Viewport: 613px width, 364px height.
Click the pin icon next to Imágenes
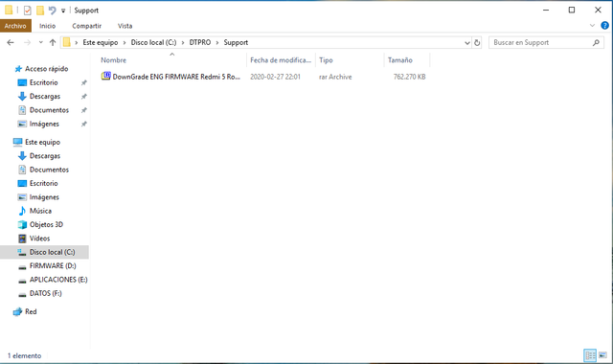click(x=83, y=124)
